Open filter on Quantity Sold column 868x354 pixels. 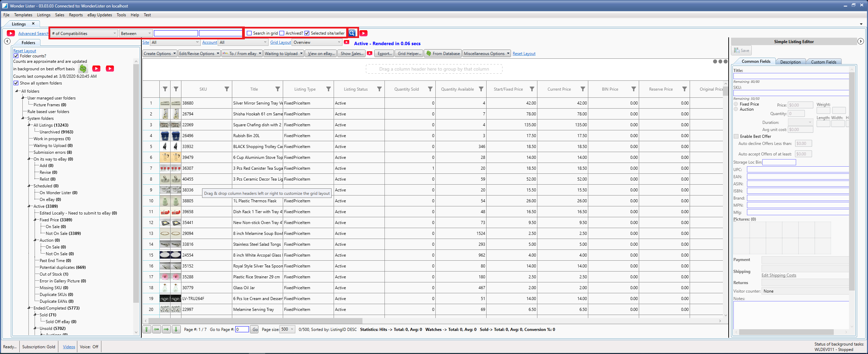pos(430,89)
